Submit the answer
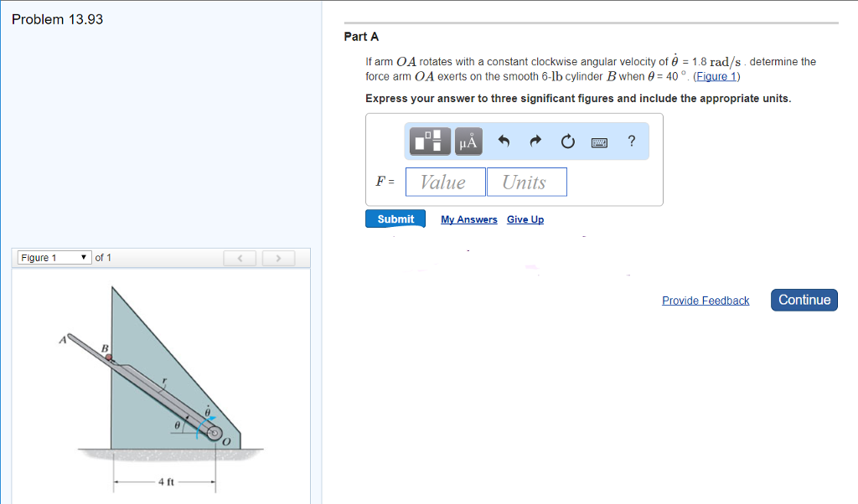 395,219
